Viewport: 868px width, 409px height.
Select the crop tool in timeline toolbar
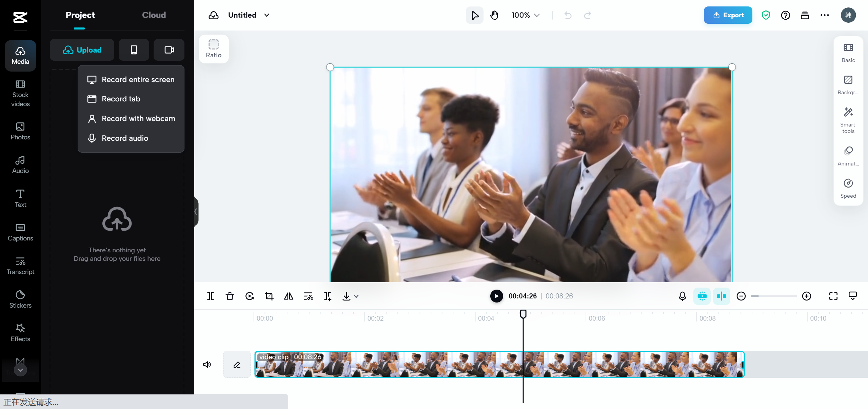click(x=269, y=296)
